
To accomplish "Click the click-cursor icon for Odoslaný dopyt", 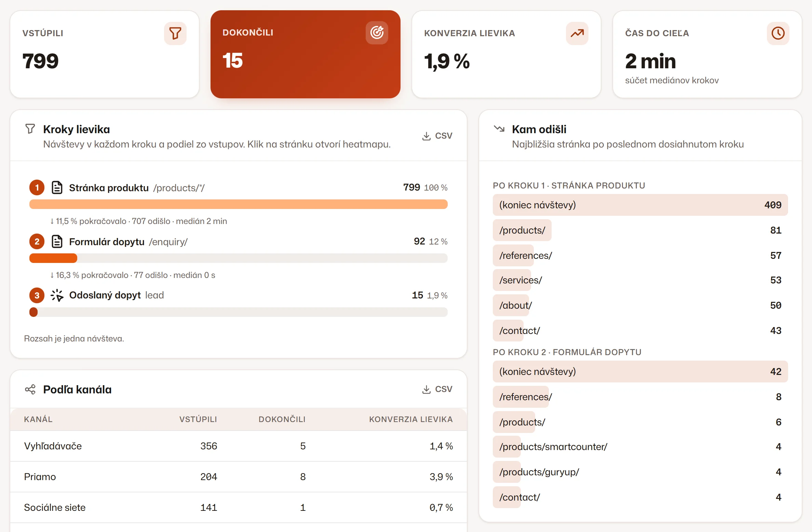I will click(57, 295).
